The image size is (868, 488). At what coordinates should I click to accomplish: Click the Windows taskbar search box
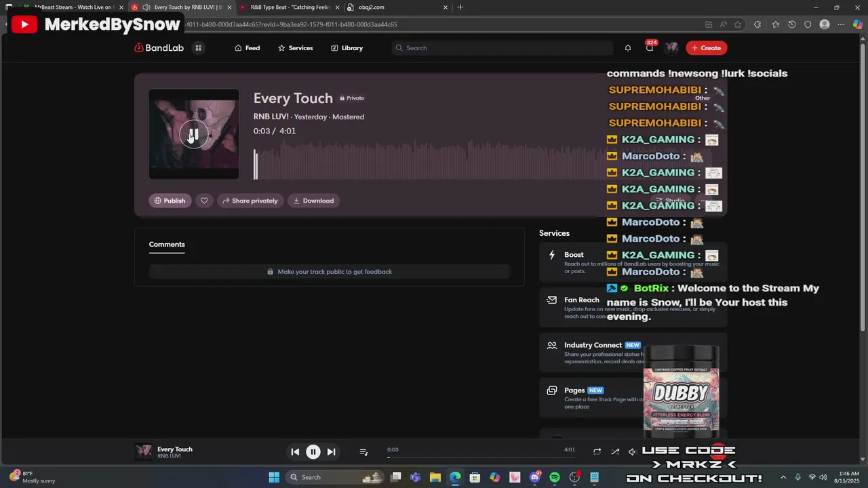click(335, 477)
